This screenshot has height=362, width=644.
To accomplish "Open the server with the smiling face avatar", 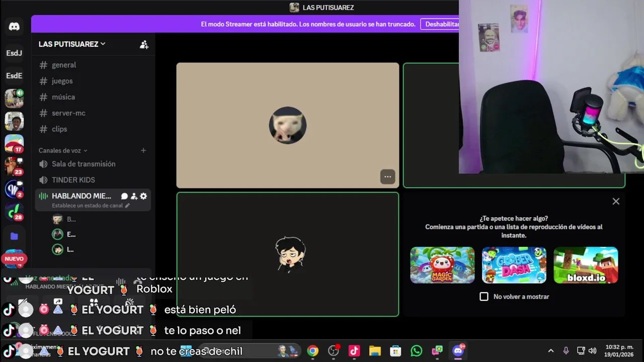I will pyautogui.click(x=14, y=122).
